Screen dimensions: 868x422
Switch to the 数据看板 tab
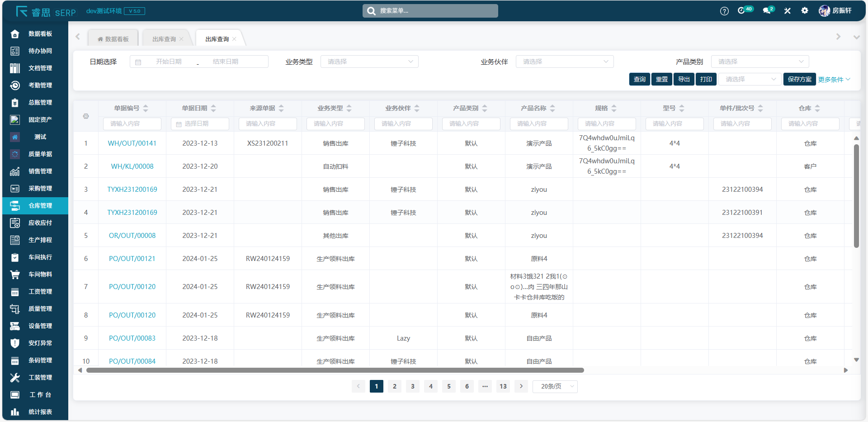[x=113, y=39]
